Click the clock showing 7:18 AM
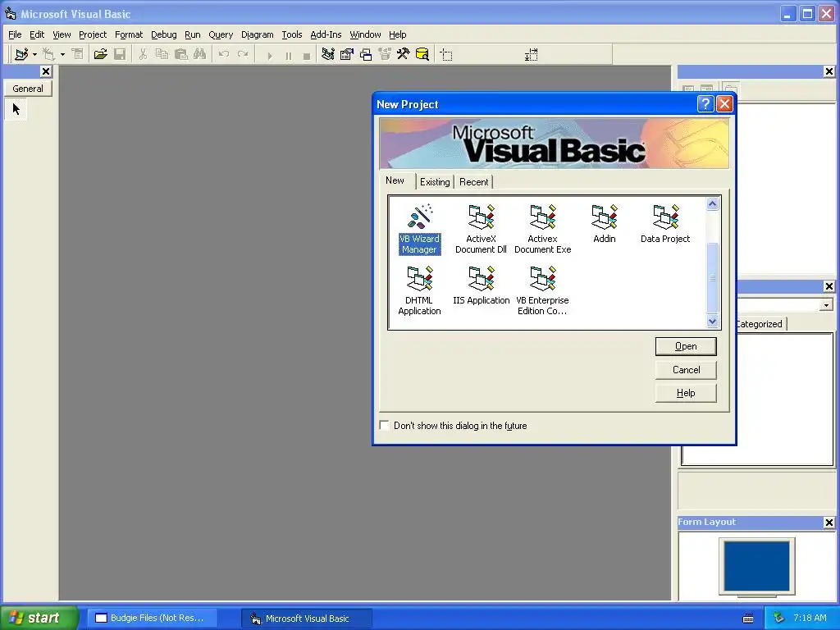The height and width of the screenshot is (630, 840). (x=810, y=618)
